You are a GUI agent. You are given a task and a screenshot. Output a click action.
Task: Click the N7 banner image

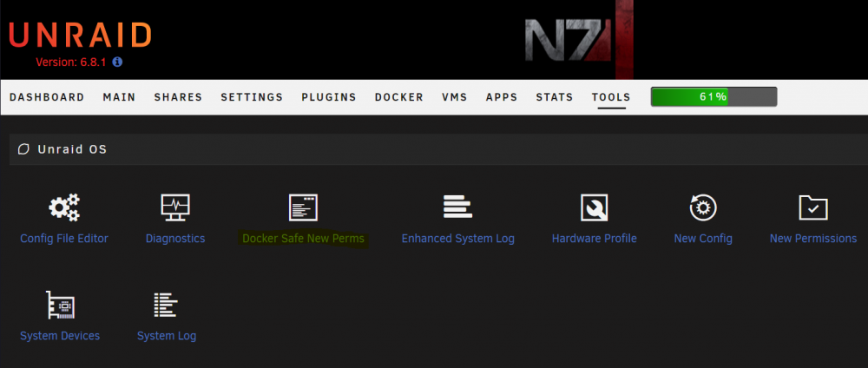(x=578, y=39)
